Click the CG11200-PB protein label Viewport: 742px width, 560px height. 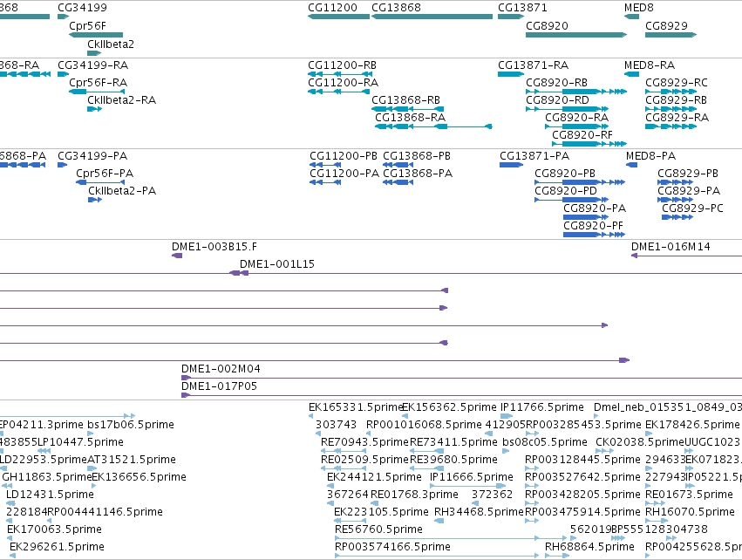(x=344, y=156)
